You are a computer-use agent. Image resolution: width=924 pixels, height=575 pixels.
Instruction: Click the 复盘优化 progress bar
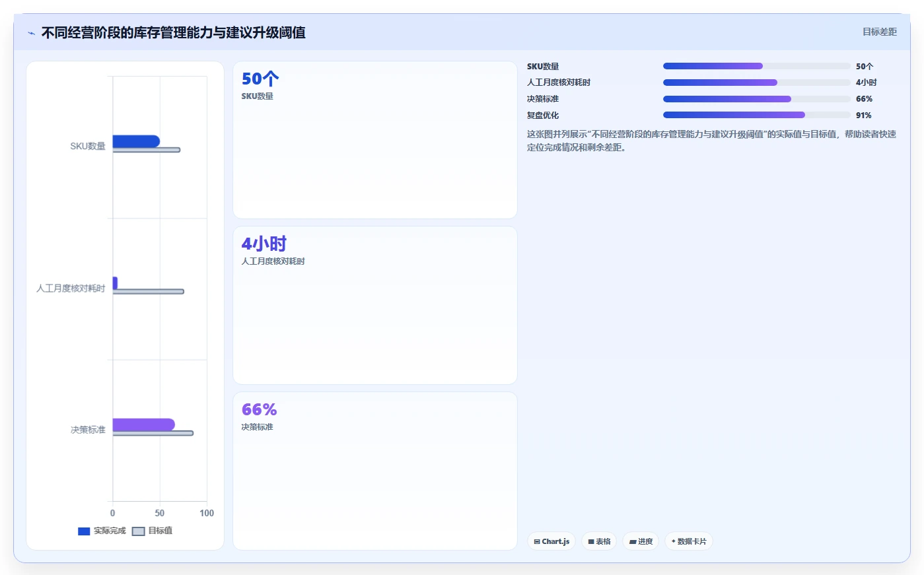(x=757, y=115)
